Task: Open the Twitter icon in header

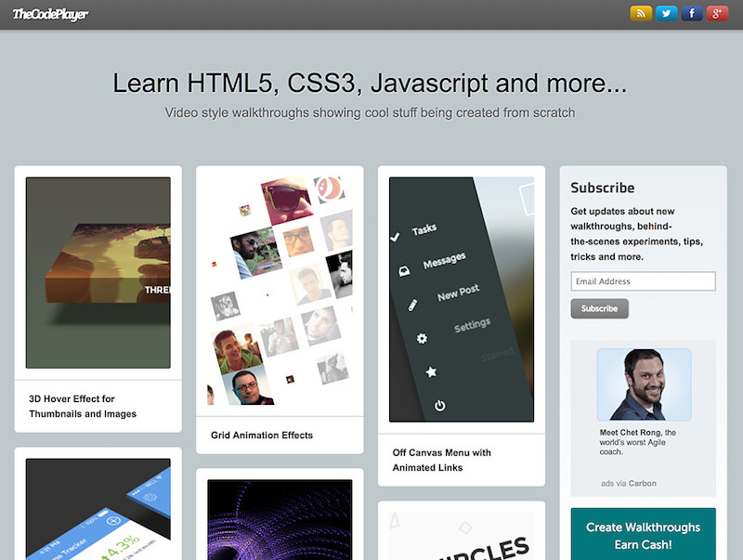Action: click(666, 13)
